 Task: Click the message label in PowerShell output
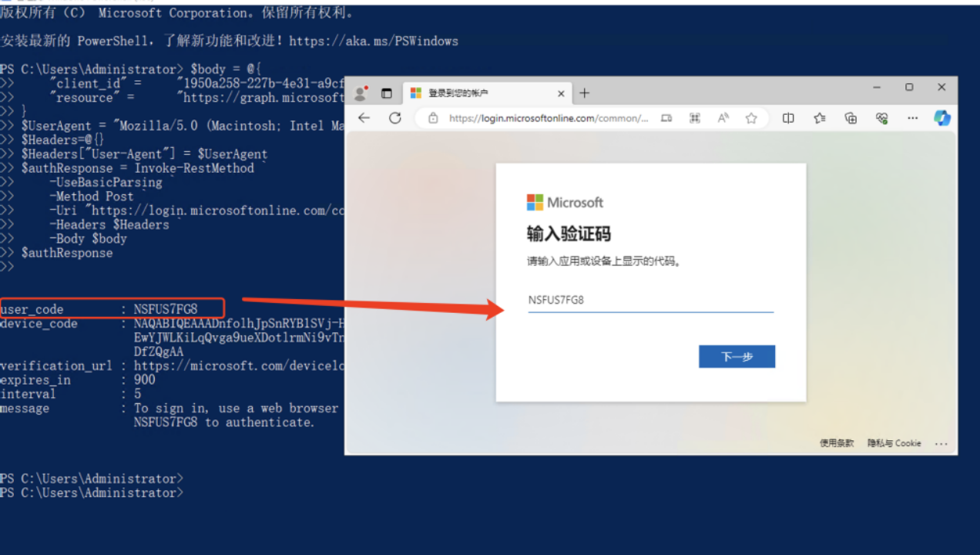25,409
